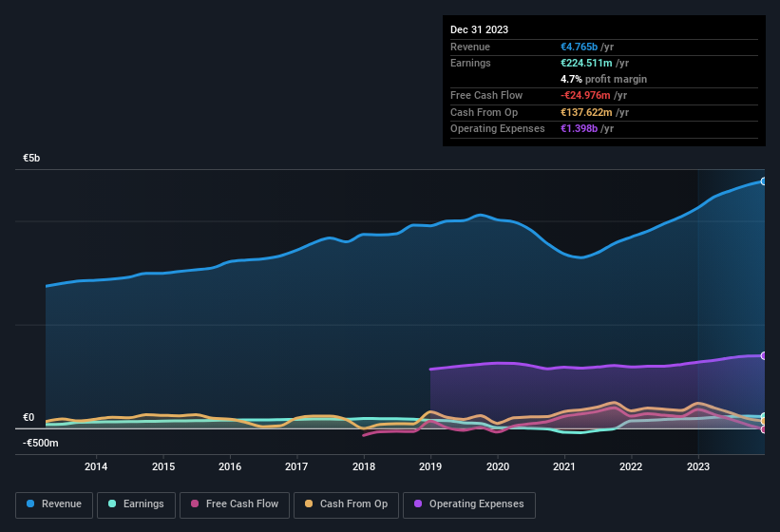This screenshot has width=780, height=532.
Task: Click the Revenue endpoint marker on the chart
Action: point(764,180)
